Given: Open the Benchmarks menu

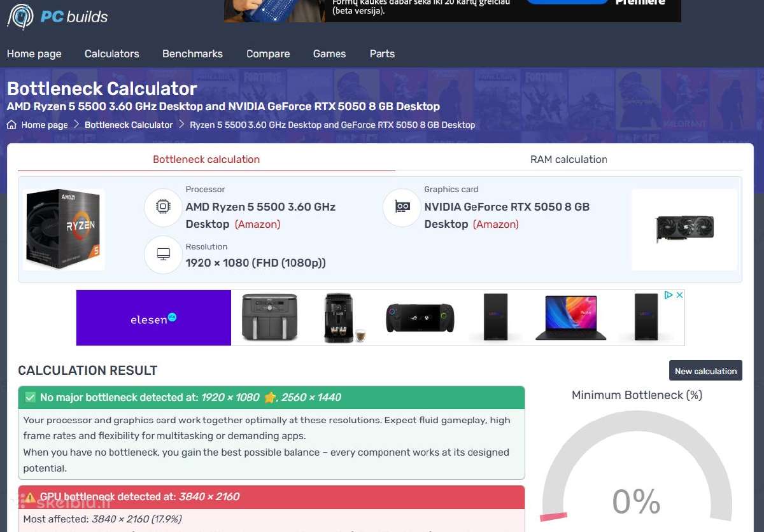Looking at the screenshot, I should pos(192,53).
